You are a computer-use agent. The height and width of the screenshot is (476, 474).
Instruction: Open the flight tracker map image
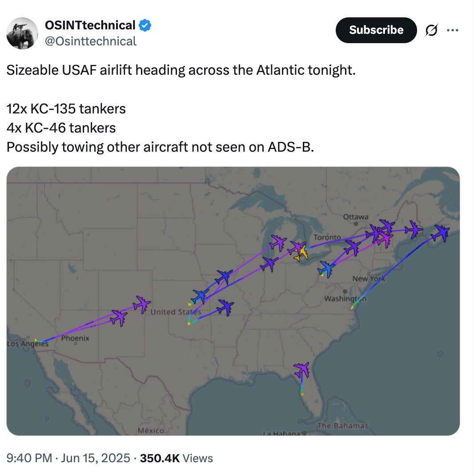tap(233, 301)
